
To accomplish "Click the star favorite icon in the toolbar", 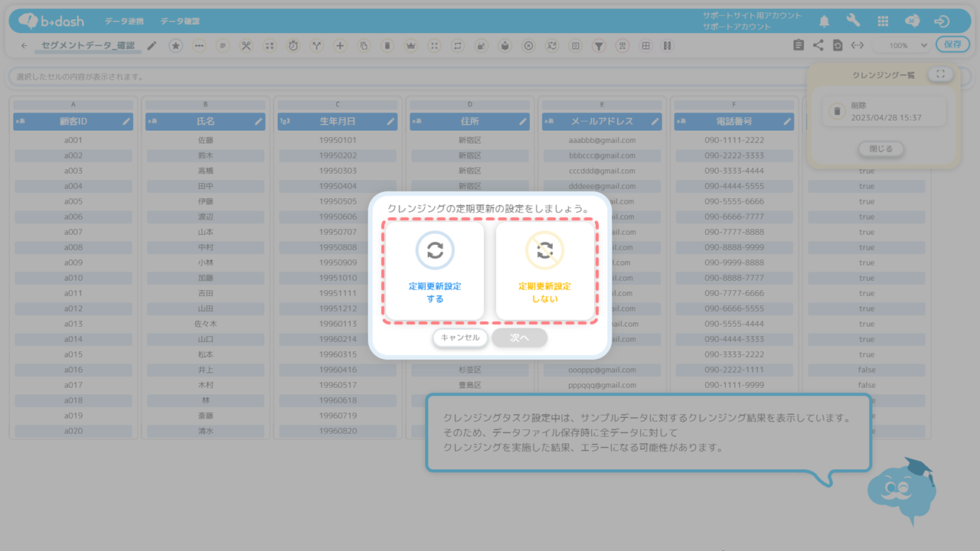I will pyautogui.click(x=175, y=46).
